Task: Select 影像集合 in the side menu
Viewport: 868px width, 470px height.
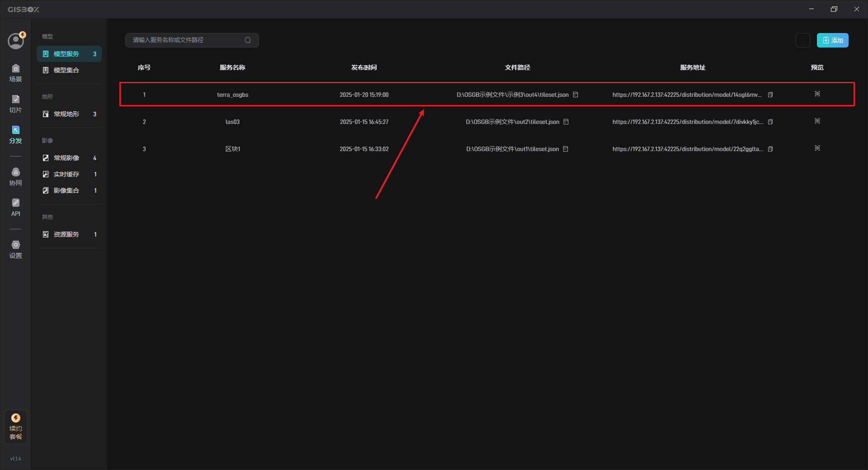Action: [x=69, y=190]
